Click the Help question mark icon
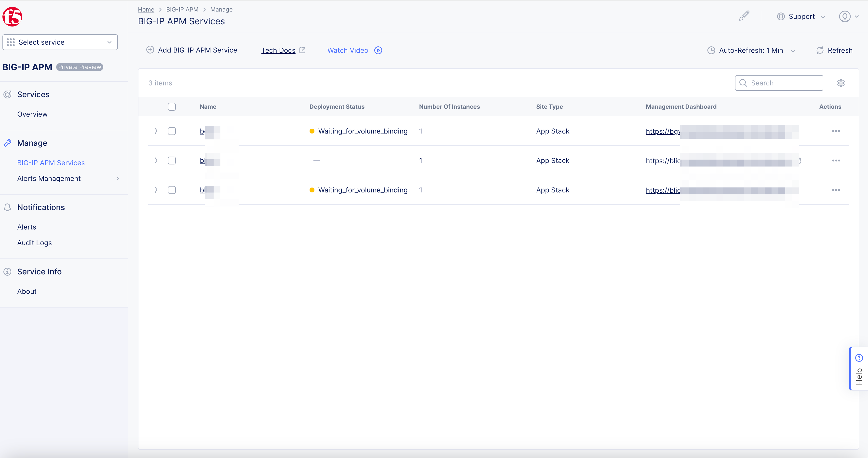The image size is (868, 458). (859, 358)
